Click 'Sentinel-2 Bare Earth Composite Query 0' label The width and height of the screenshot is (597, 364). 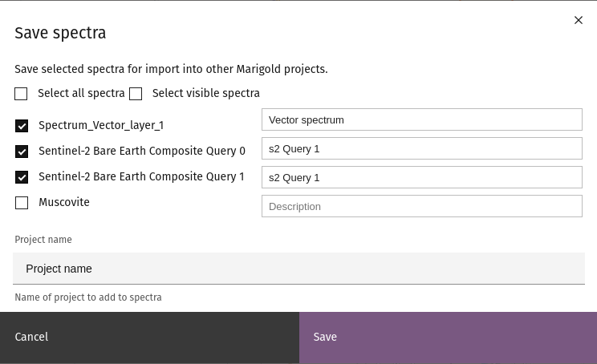click(142, 152)
